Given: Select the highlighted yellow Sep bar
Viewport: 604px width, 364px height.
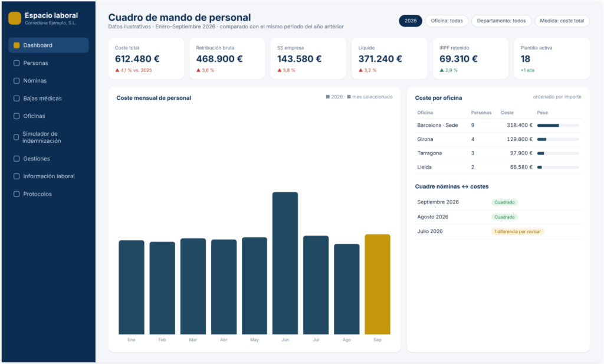Looking at the screenshot, I should click(x=377, y=284).
